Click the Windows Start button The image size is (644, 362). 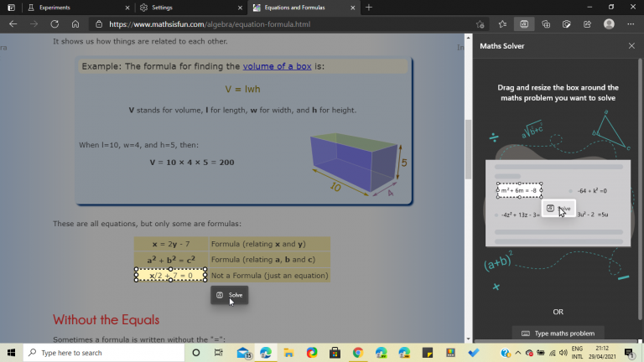11,353
